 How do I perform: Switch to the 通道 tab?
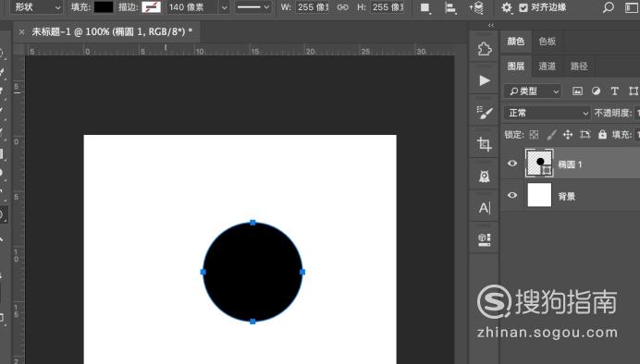[x=547, y=66]
